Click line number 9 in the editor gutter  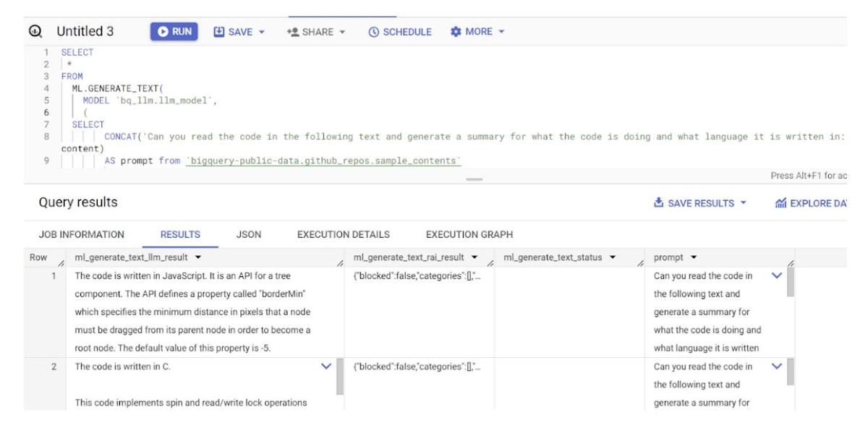click(x=46, y=161)
